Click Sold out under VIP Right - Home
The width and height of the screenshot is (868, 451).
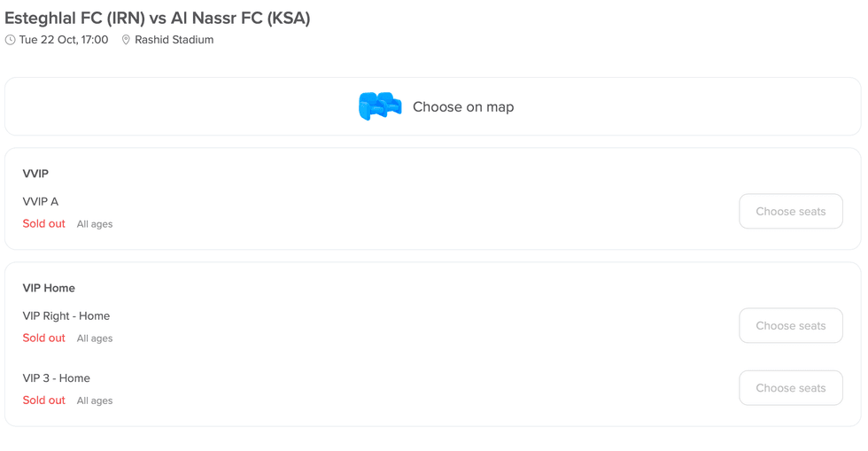[x=44, y=338]
